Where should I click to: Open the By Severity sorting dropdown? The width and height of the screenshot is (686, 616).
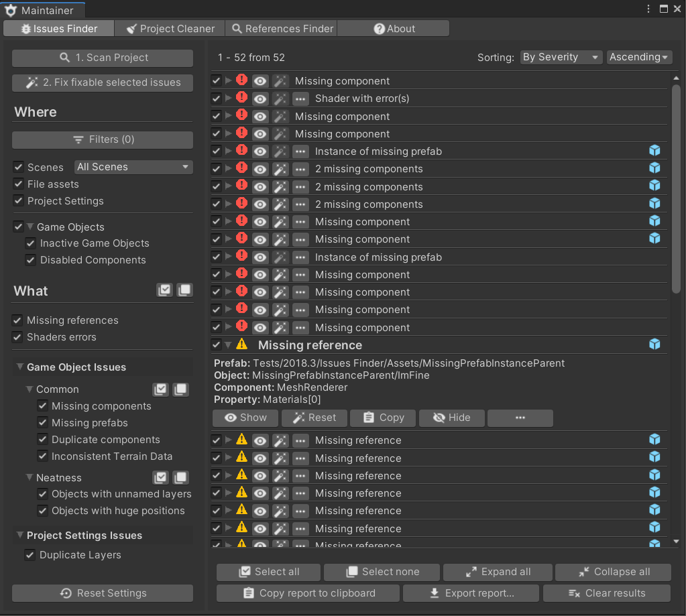click(x=561, y=57)
